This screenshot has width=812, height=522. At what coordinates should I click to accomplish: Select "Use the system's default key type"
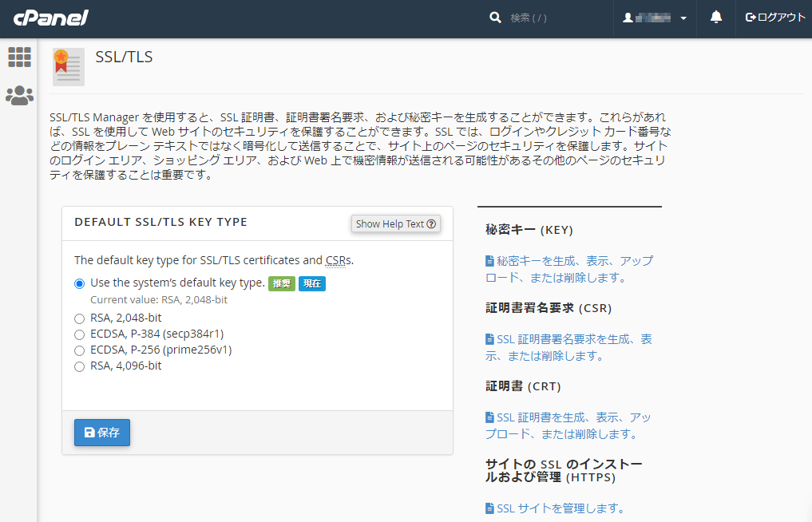(x=79, y=284)
